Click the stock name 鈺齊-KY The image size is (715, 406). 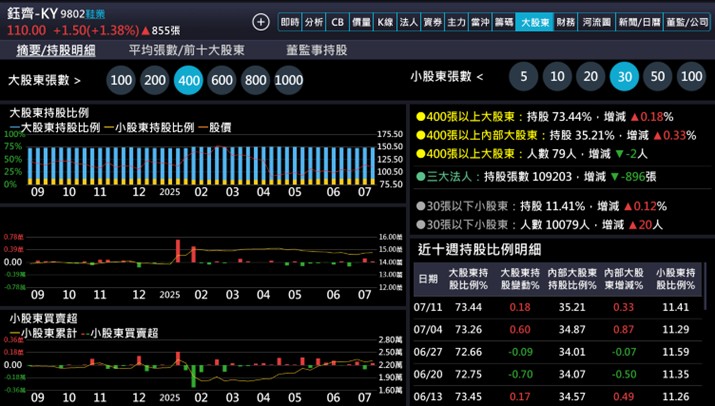tap(32, 13)
